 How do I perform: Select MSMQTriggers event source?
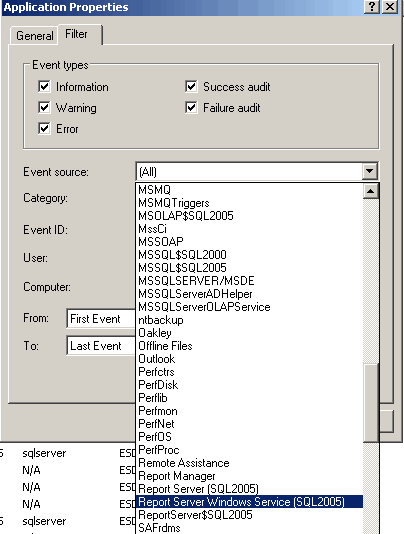tap(250, 203)
